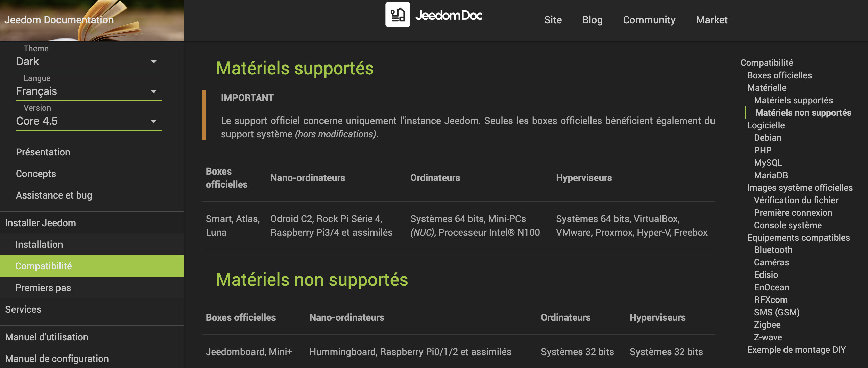The height and width of the screenshot is (368, 868).
Task: Open the Services sidebar section
Action: coord(23,309)
